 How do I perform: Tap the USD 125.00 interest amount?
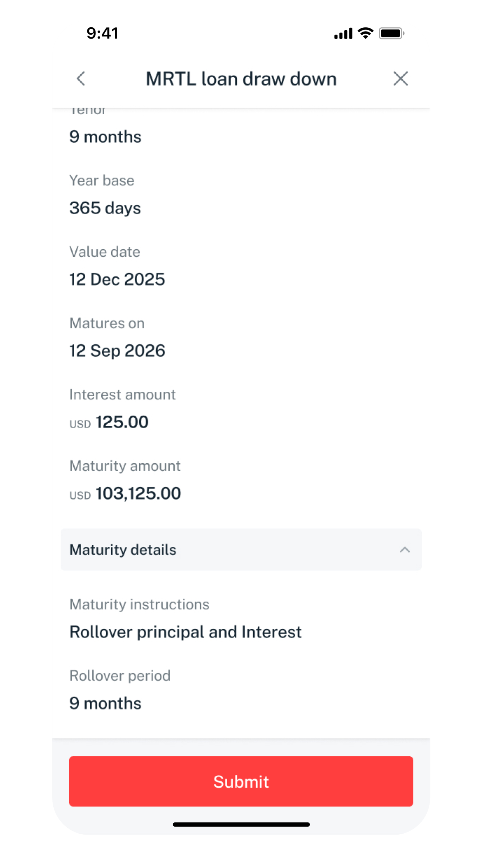click(x=109, y=422)
